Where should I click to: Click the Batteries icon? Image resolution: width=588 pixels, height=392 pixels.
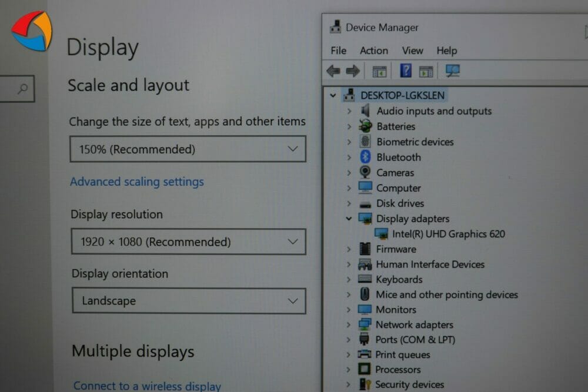tap(365, 126)
